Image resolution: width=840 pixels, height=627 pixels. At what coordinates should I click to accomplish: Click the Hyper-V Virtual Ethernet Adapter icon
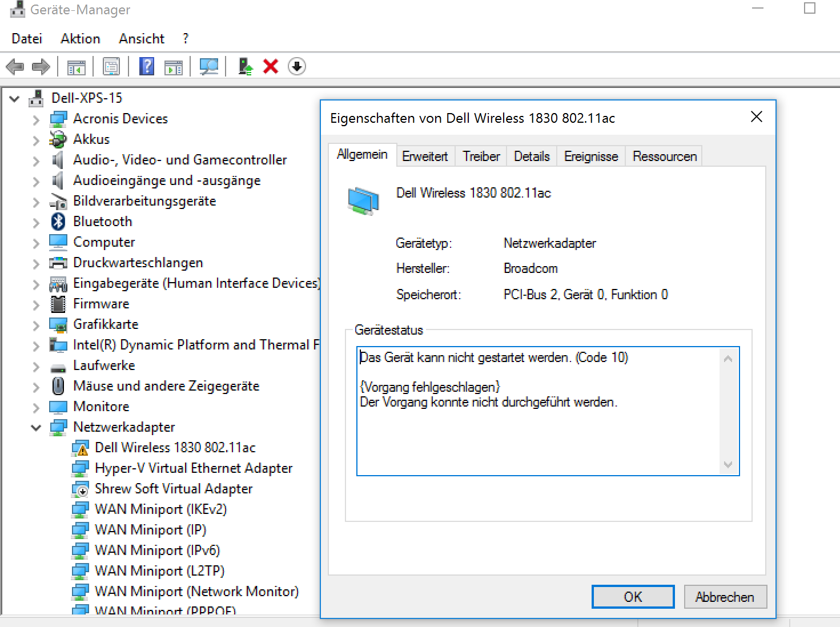80,468
